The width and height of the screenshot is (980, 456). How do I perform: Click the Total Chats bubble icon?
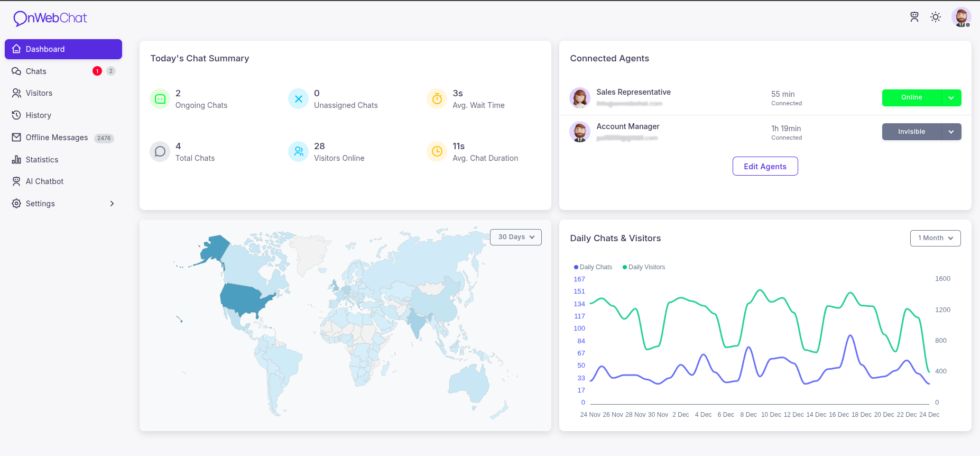click(x=160, y=152)
